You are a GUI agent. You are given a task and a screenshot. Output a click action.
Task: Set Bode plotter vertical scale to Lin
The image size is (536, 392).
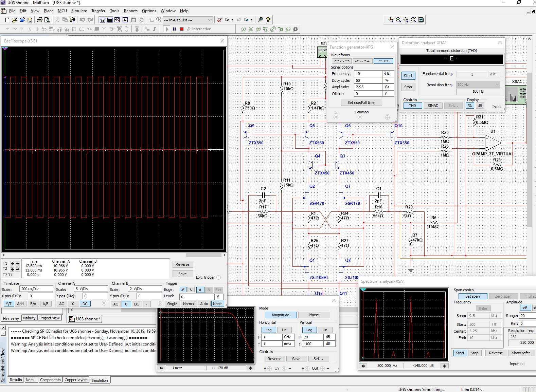point(325,330)
